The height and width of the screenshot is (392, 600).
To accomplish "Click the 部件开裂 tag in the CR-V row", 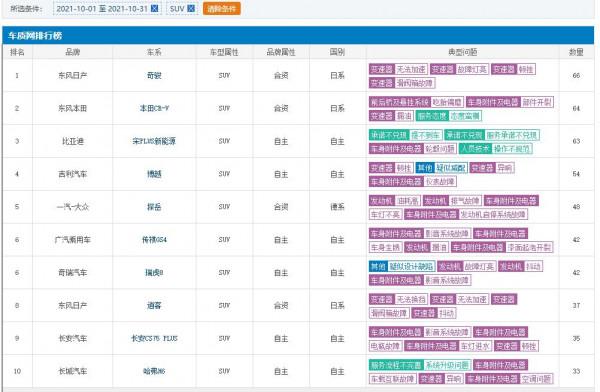I will coord(537,102).
